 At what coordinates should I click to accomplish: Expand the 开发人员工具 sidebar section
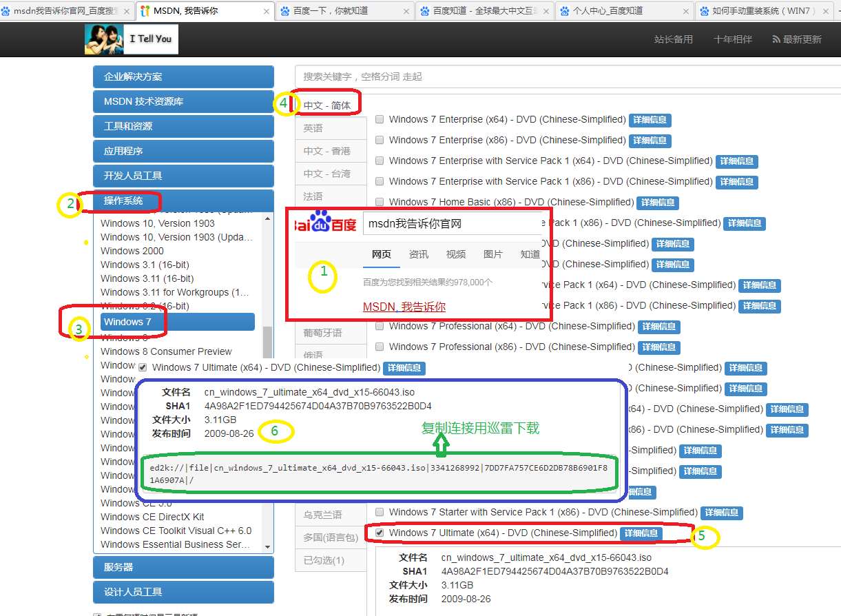click(183, 176)
